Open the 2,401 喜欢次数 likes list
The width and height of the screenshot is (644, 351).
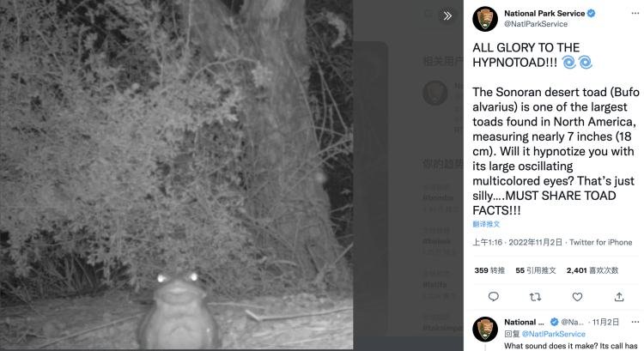click(x=592, y=269)
